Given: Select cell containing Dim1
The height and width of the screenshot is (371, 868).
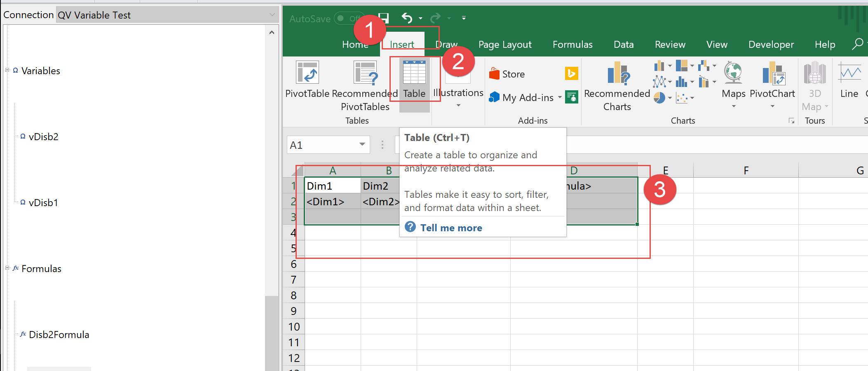Looking at the screenshot, I should point(333,186).
